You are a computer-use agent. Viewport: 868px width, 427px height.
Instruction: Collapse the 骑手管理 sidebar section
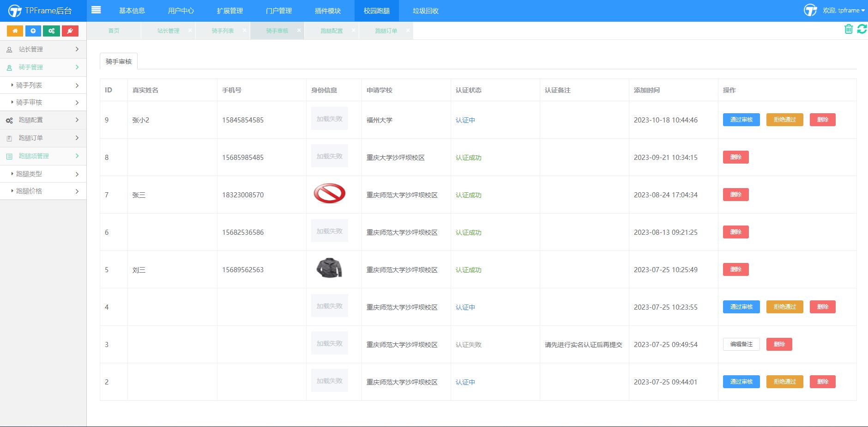[x=43, y=67]
